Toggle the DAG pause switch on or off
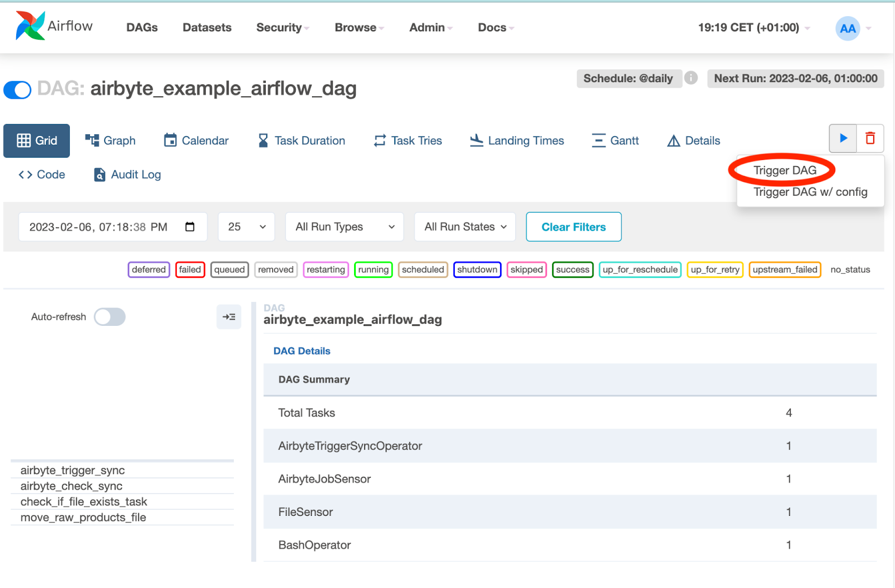Screen dimensions: 895x588 pos(17,89)
